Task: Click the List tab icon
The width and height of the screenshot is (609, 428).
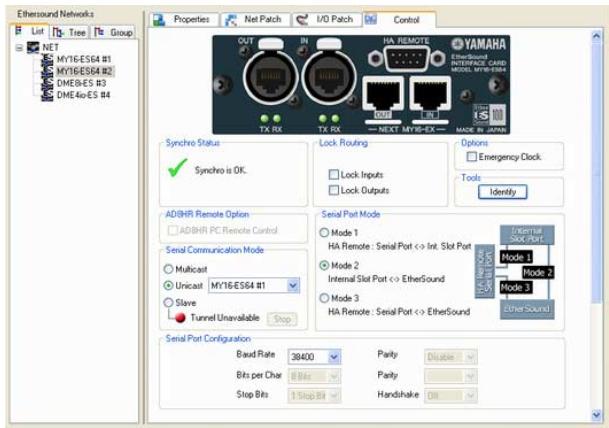Action: (18, 30)
